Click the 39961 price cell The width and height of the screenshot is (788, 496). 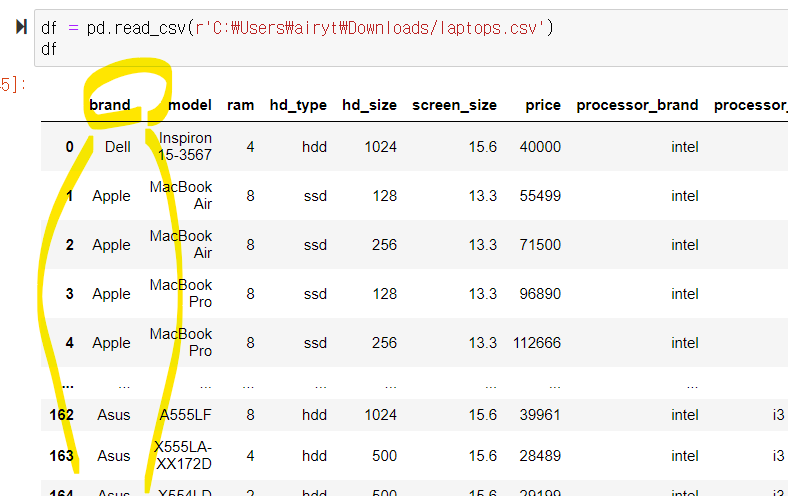[540, 415]
